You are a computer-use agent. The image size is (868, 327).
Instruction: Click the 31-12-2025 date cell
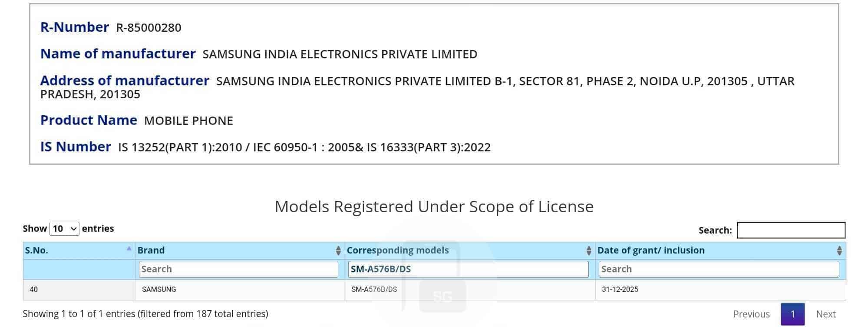point(620,289)
